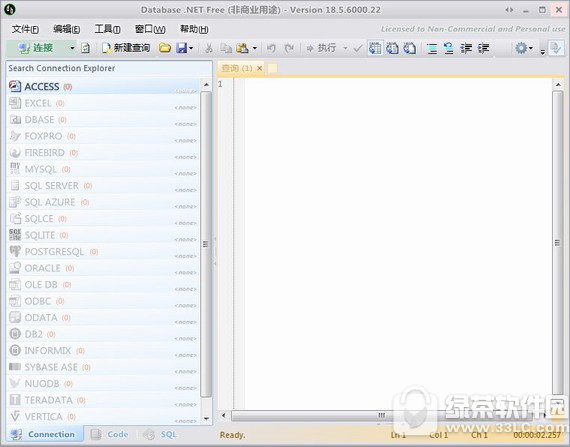Click the comment lines toolbar icon
The height and width of the screenshot is (447, 570).
click(x=432, y=48)
